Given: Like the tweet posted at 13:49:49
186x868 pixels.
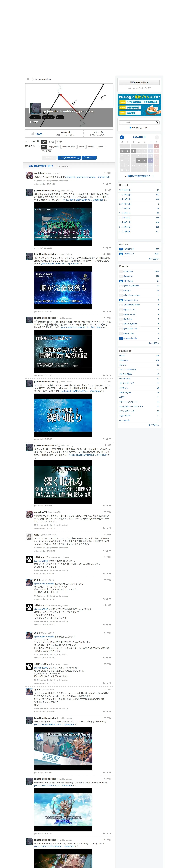Looking at the screenshot, I should 110,439.
